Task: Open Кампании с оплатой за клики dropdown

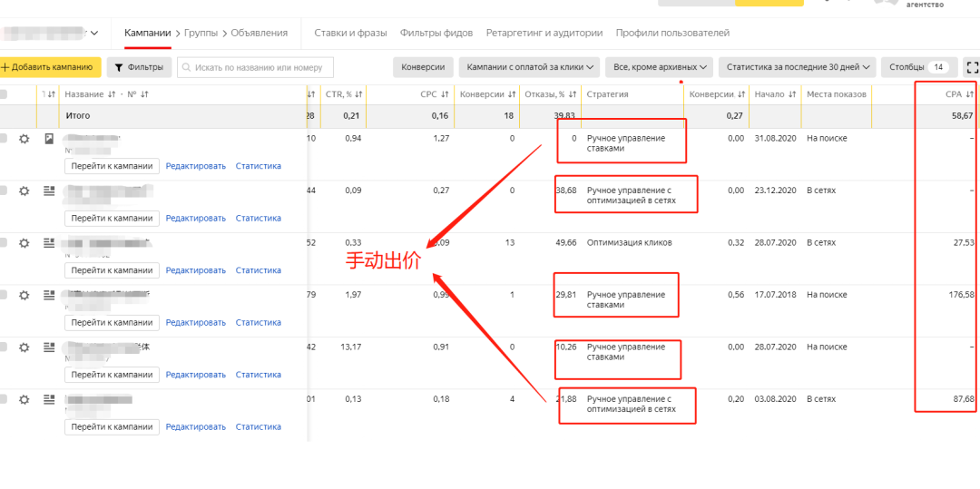Action: tap(529, 67)
